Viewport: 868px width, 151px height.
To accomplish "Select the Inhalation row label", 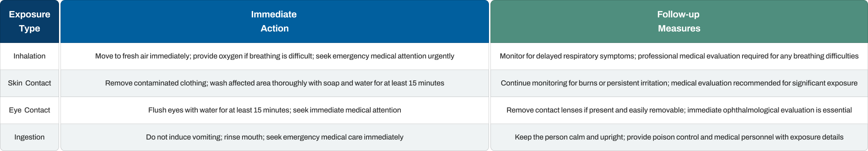I will (30, 56).
